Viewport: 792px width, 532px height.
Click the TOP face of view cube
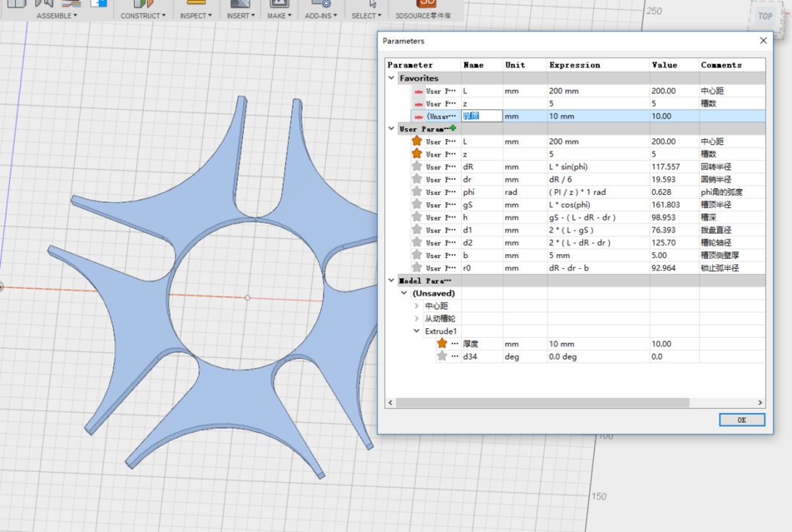pos(765,15)
